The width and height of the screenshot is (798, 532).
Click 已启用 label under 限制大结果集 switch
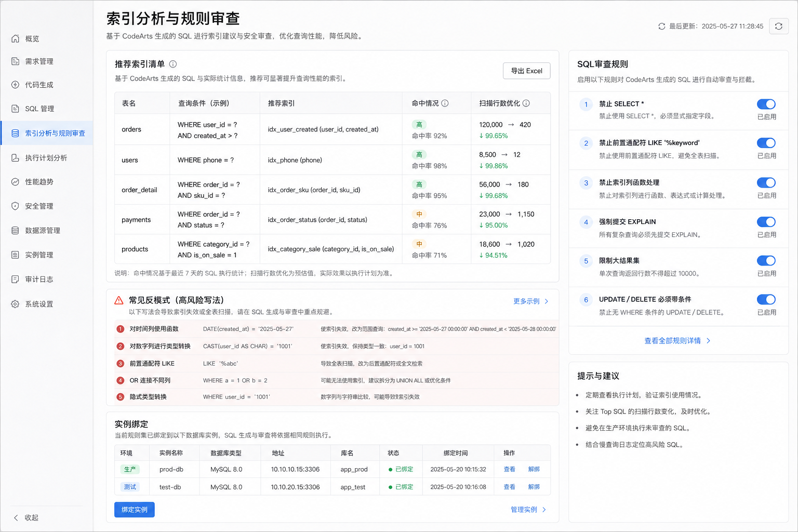[767, 273]
